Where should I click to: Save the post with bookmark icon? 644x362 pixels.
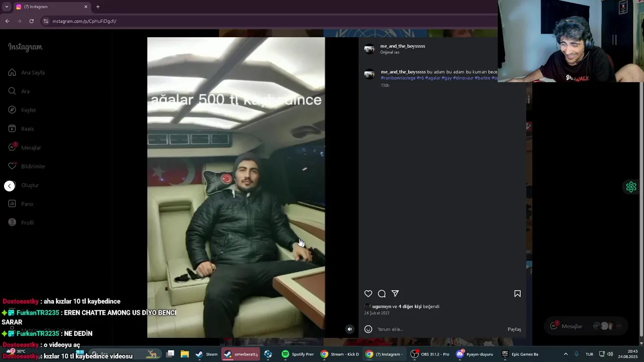pos(517,294)
